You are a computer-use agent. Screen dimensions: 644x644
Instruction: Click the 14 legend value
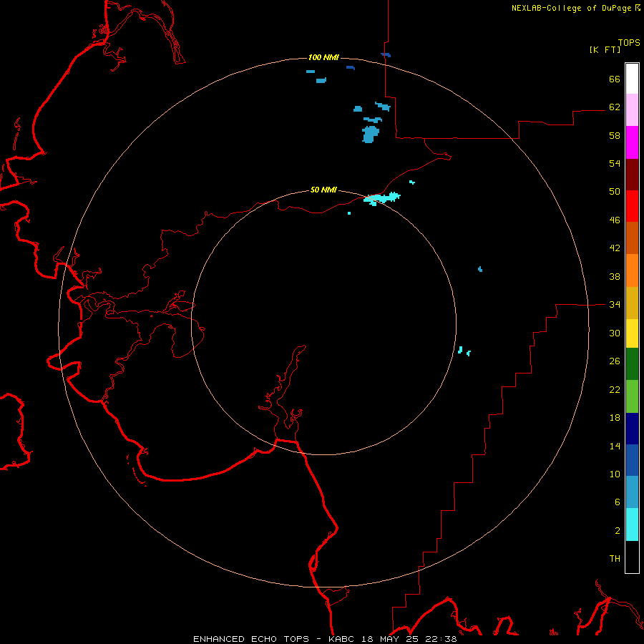(615, 446)
